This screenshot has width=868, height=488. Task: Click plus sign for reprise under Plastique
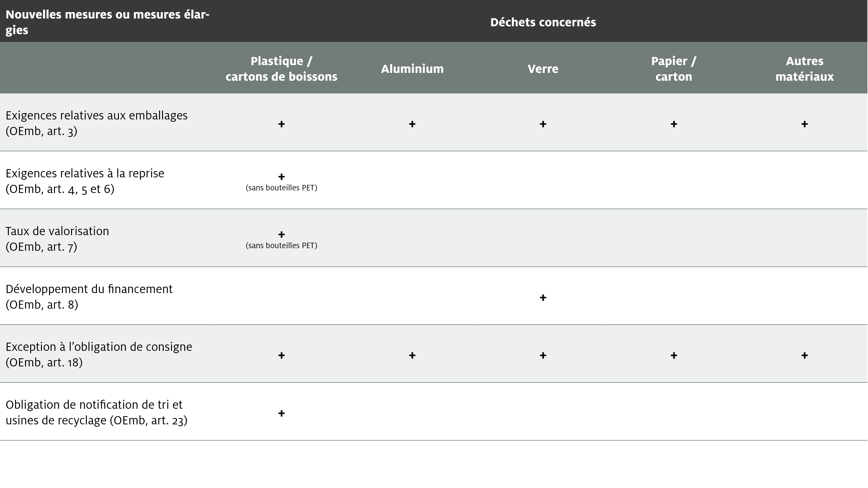(x=281, y=176)
